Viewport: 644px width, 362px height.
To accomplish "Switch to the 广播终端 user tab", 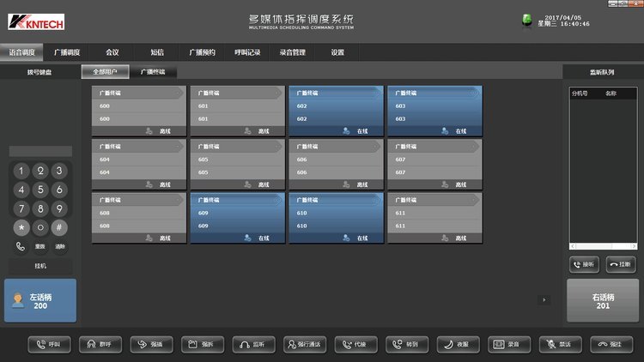I will pos(153,72).
